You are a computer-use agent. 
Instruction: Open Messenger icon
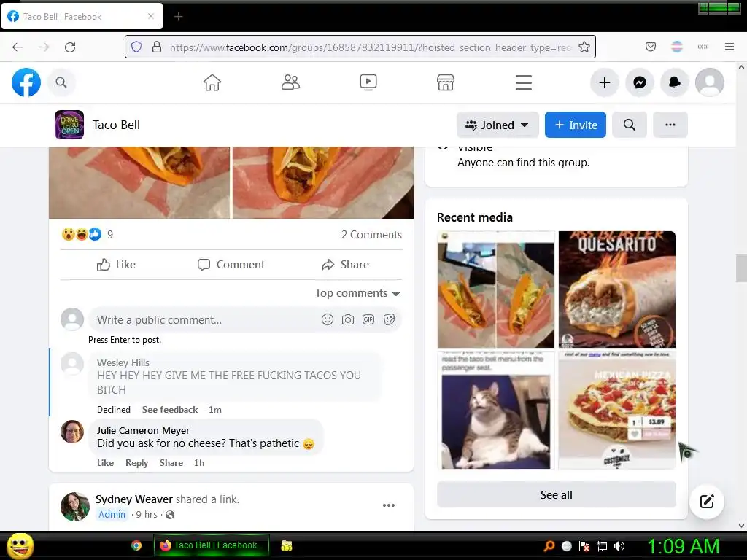click(x=640, y=82)
